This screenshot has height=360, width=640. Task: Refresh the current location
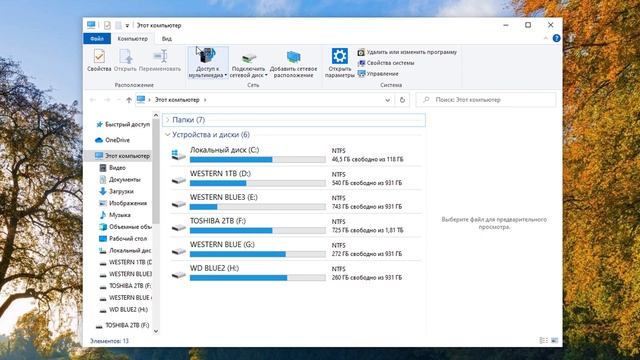pos(402,100)
